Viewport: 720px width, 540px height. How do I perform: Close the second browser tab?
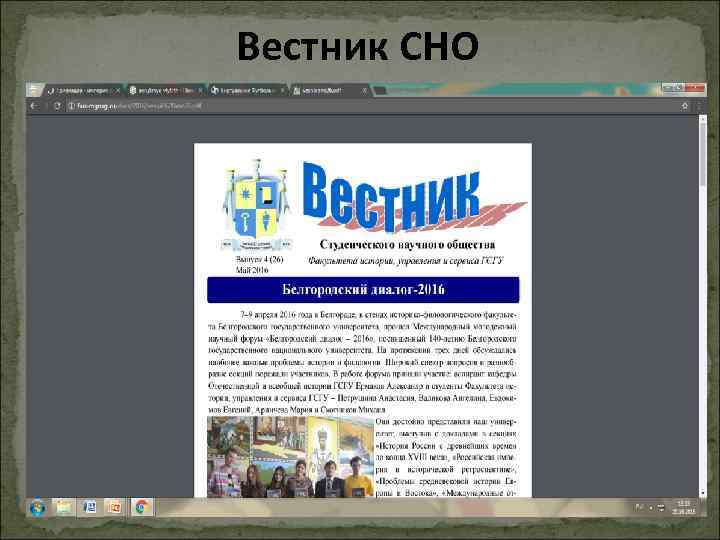pyautogui.click(x=200, y=90)
